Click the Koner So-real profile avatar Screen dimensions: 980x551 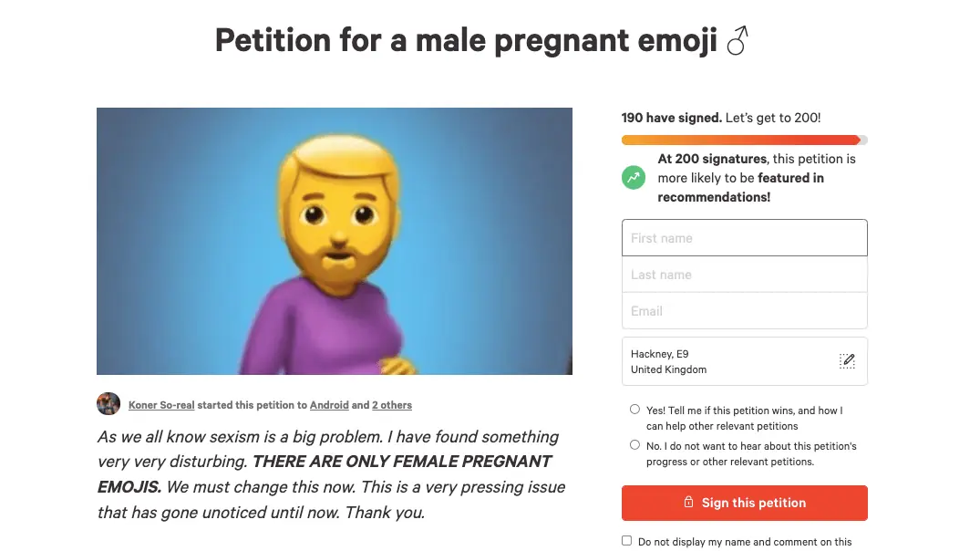[x=108, y=404]
